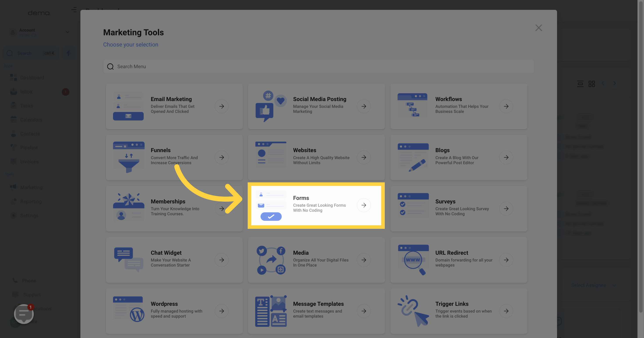
Task: Click the demo logo
Action: [39, 13]
